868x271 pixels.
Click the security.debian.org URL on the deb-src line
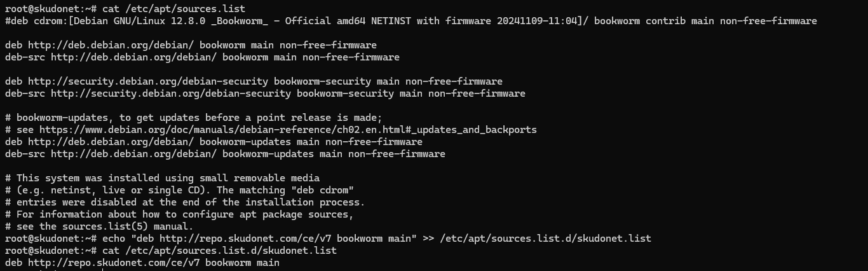pyautogui.click(x=171, y=94)
